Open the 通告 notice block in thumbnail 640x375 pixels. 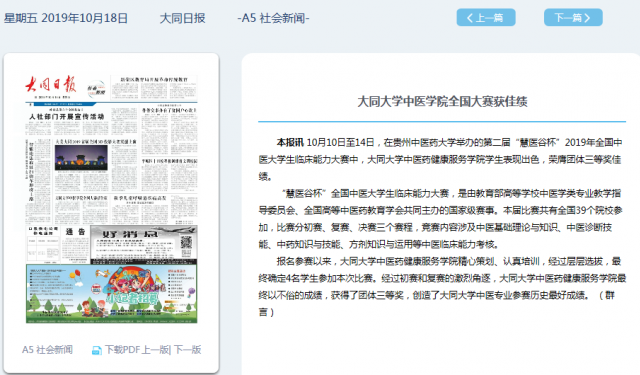pyautogui.click(x=76, y=244)
